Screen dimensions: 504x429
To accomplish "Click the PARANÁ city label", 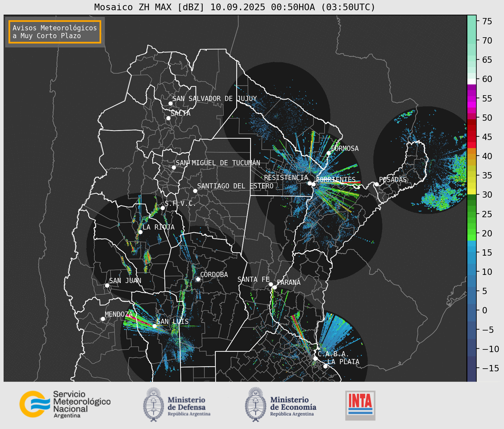I will pyautogui.click(x=289, y=282).
